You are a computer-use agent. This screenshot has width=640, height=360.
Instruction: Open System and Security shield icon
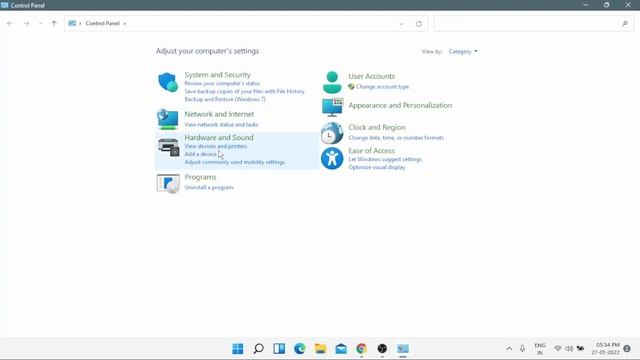(168, 82)
